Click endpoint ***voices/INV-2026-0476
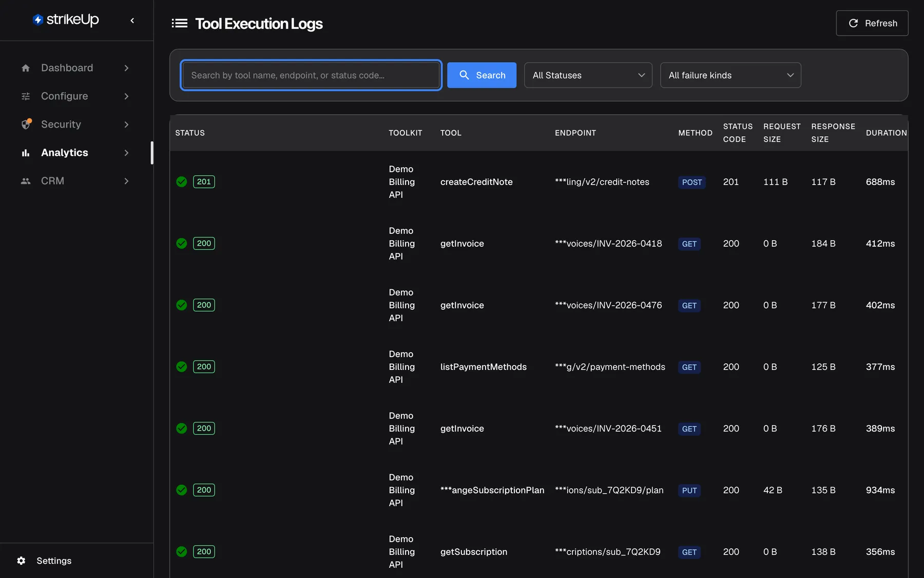Viewport: 924px width, 578px height. click(608, 305)
